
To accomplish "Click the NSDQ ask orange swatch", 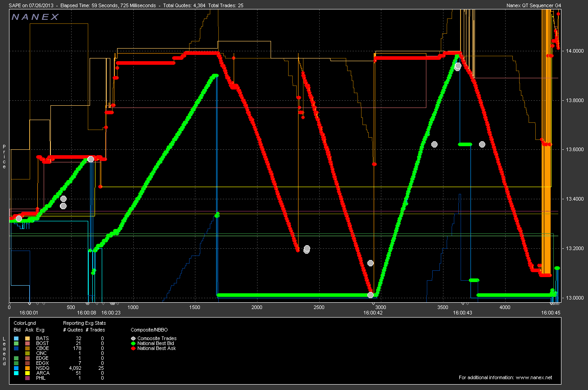I will tap(27, 368).
